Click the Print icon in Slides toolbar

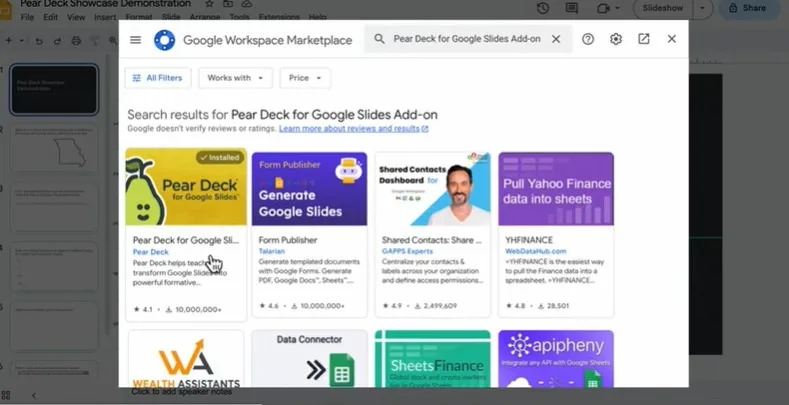(76, 41)
